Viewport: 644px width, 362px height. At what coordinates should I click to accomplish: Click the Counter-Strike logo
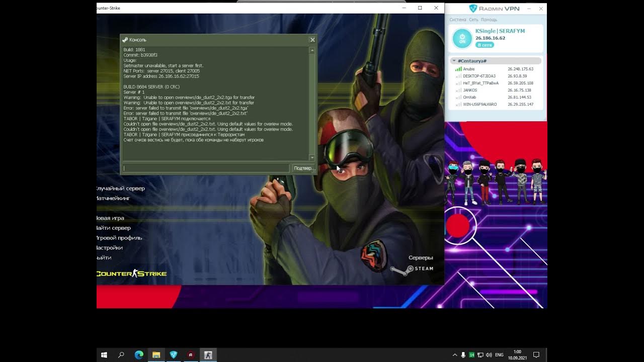[131, 274]
